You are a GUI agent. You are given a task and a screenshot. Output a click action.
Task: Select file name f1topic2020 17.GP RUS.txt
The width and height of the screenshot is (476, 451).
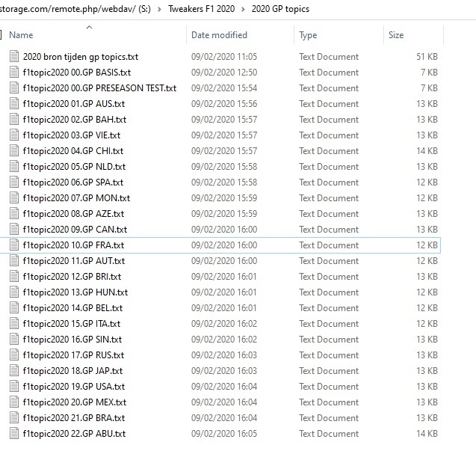[x=73, y=355]
